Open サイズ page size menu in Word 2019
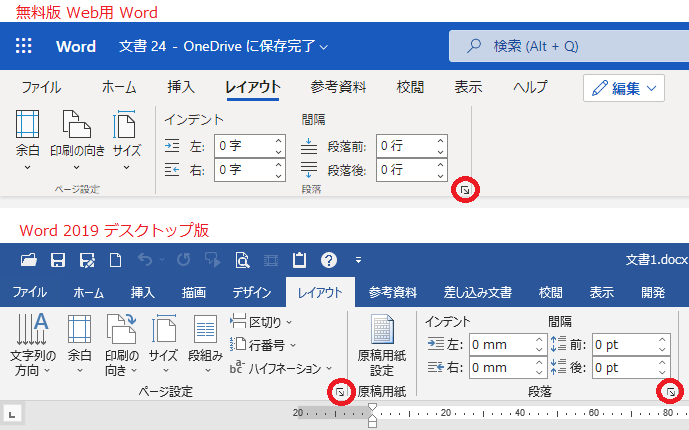The image size is (689, 430). click(x=163, y=345)
